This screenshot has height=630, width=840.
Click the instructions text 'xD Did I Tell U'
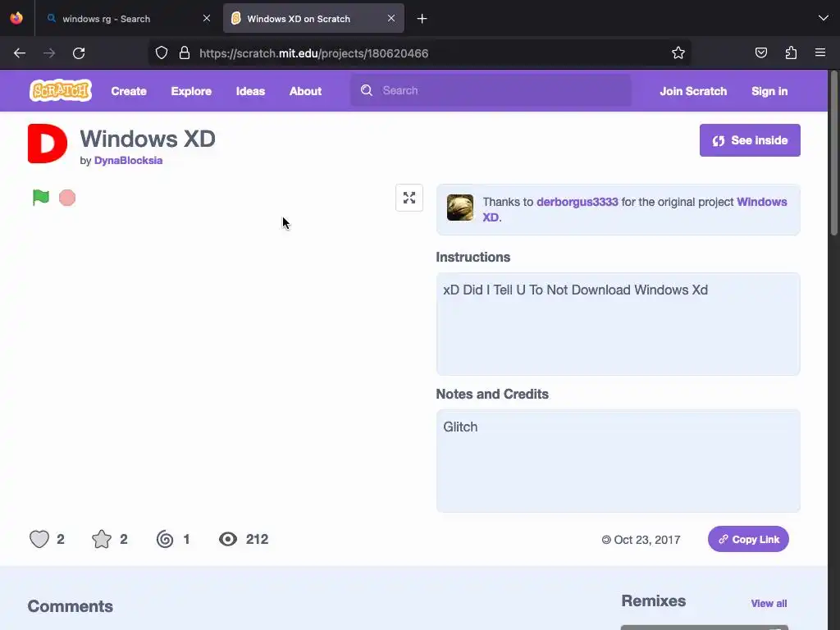pyautogui.click(x=575, y=290)
